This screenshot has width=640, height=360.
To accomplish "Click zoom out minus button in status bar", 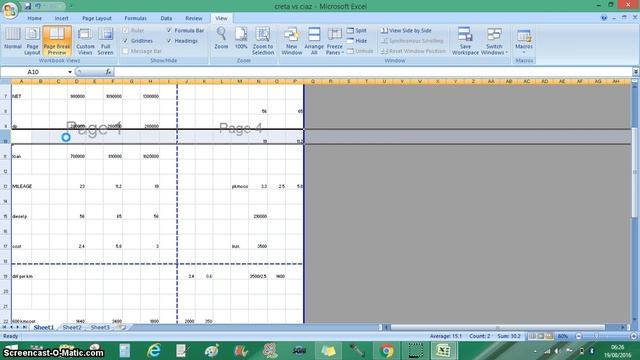I will click(x=578, y=336).
